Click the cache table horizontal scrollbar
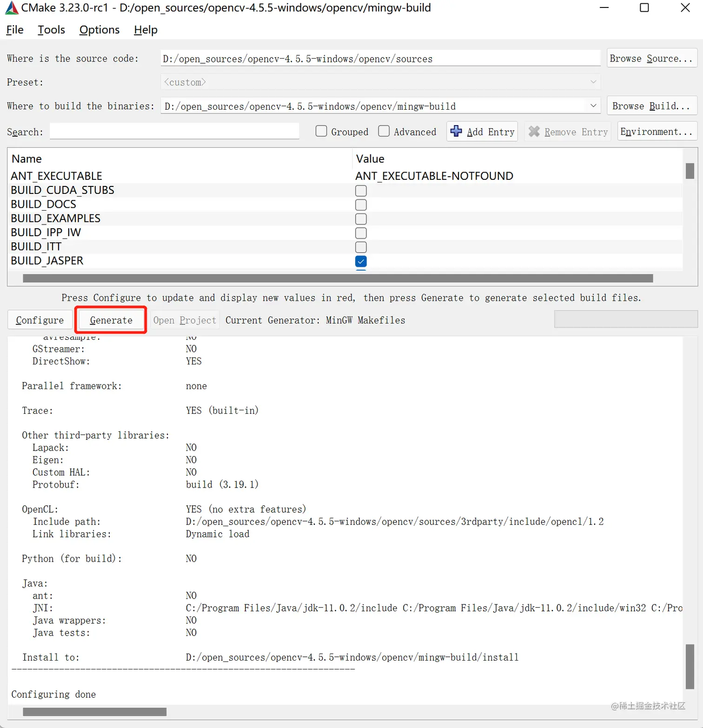 click(x=338, y=278)
